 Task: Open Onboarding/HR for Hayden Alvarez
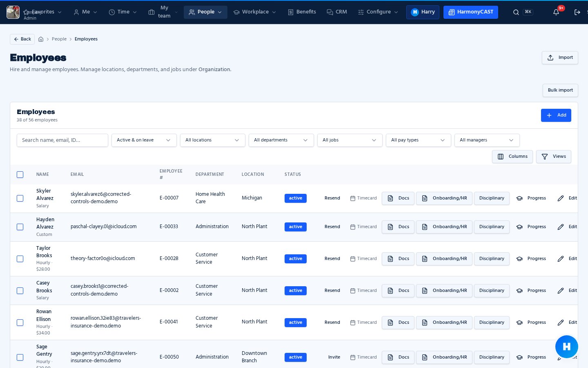click(x=444, y=227)
